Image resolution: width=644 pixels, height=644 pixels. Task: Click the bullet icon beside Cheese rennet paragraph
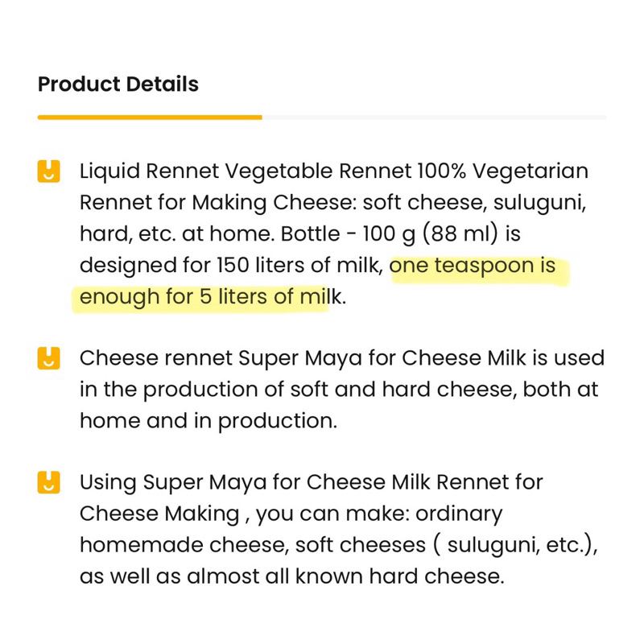pyautogui.click(x=49, y=358)
